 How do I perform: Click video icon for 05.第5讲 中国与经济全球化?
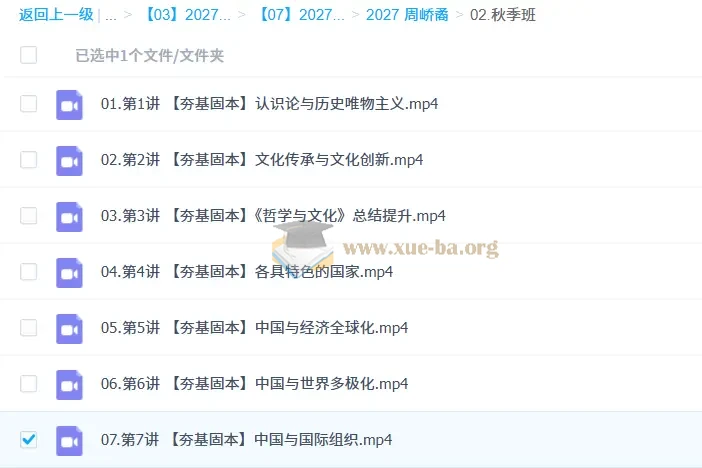69,329
